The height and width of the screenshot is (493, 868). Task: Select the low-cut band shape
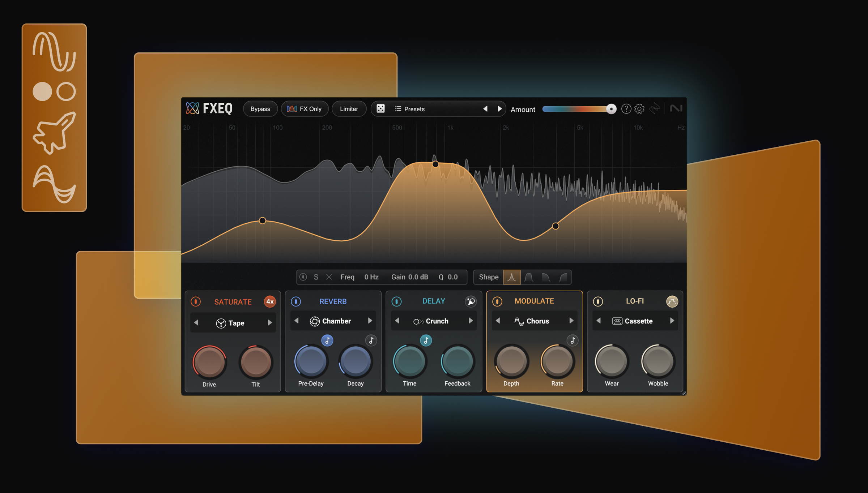(x=563, y=277)
